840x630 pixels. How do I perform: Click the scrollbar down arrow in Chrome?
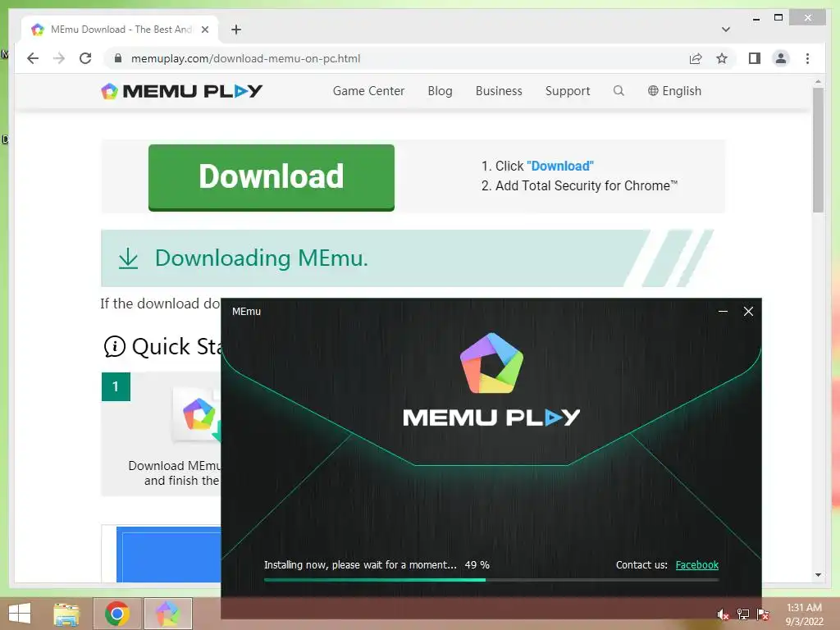[x=818, y=575]
